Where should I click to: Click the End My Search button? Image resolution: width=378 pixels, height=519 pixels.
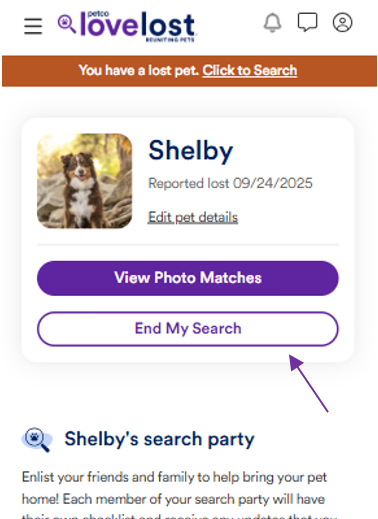(188, 329)
